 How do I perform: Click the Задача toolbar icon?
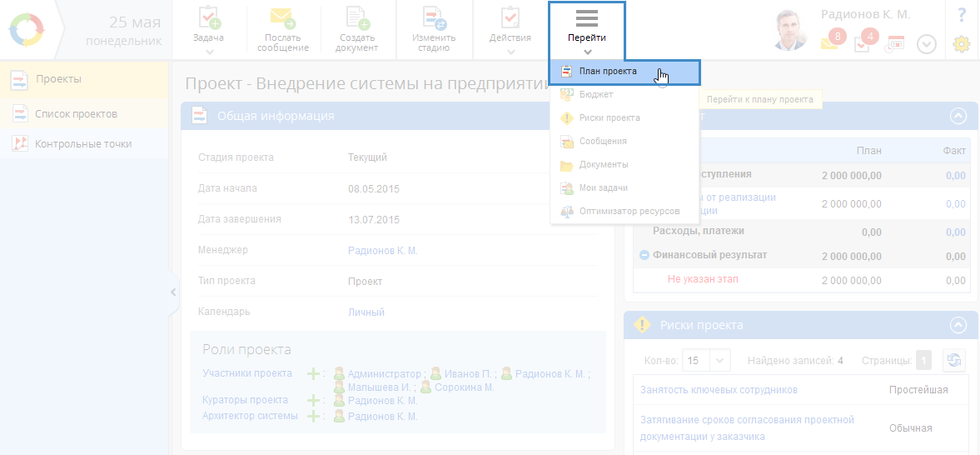(x=209, y=18)
